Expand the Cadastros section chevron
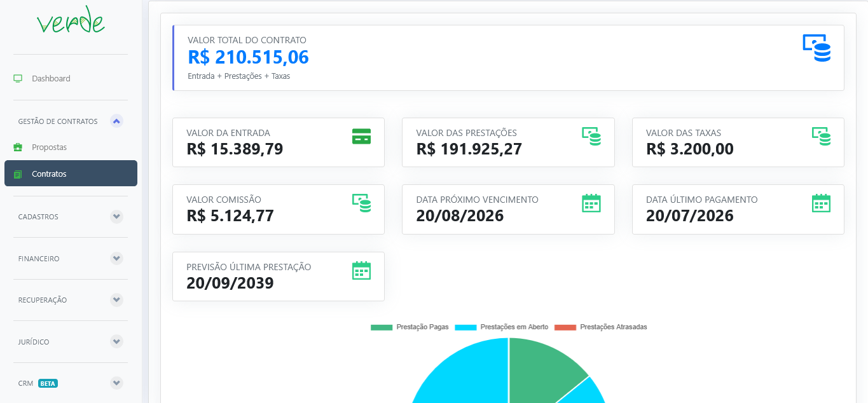Viewport: 868px width, 403px height. click(116, 217)
